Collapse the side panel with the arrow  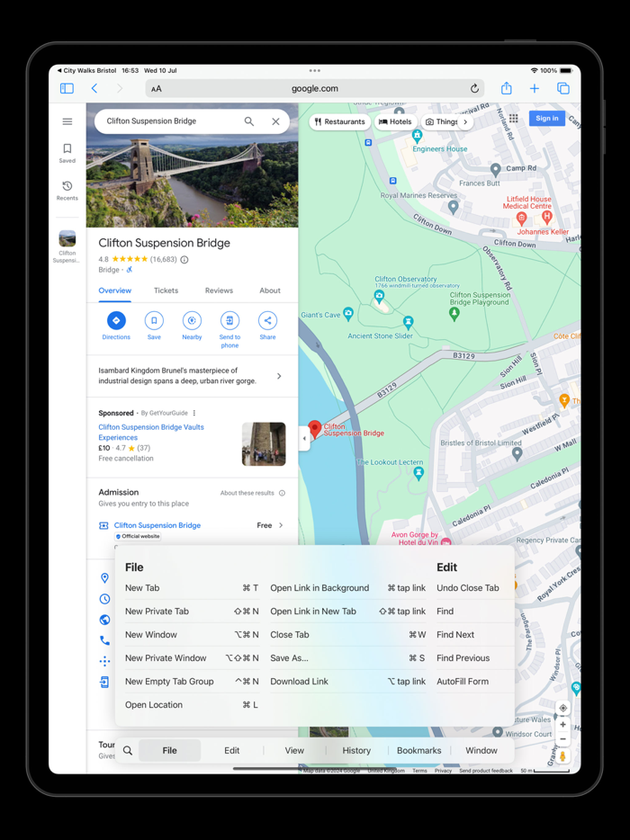coord(304,438)
